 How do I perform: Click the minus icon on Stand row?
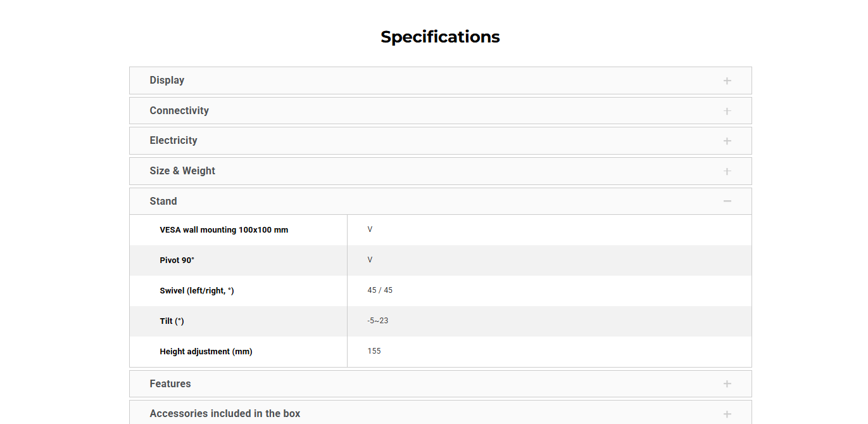727,202
